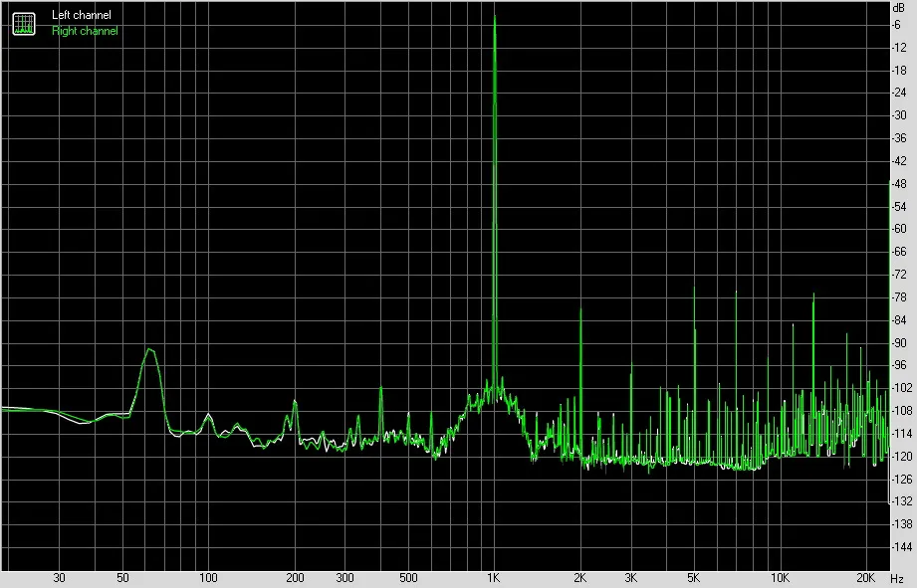Click the -18 dB scale value
Screen dimensions: 917x588
(x=899, y=70)
